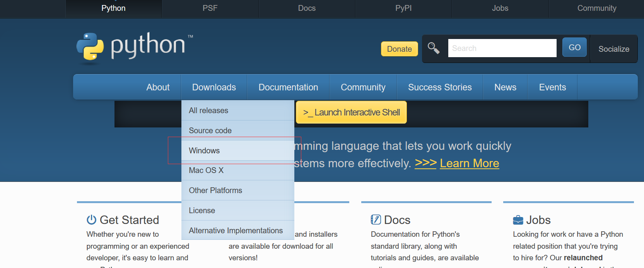Click the Docs pencil icon

(x=376, y=220)
